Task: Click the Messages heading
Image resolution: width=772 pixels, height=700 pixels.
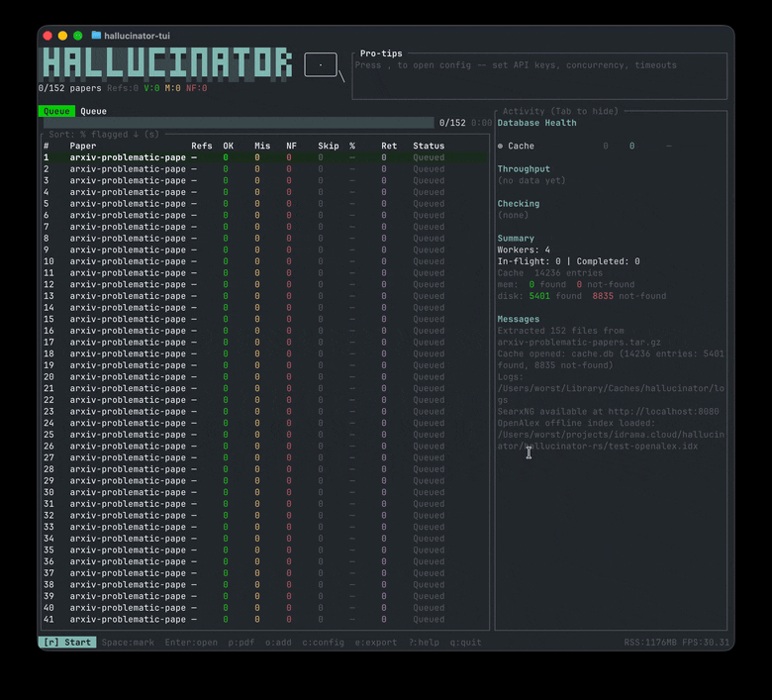Action: click(519, 319)
